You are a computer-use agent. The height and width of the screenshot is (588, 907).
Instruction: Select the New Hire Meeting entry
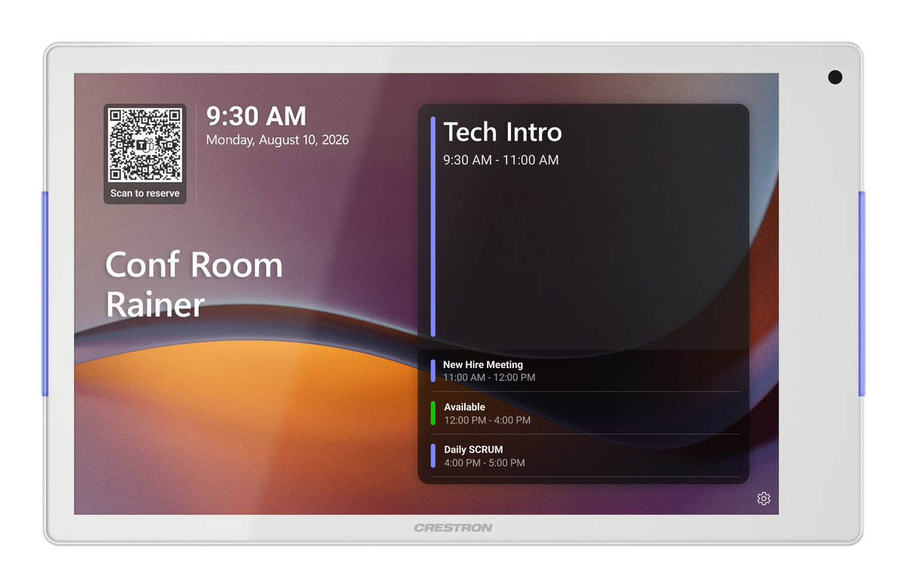coord(584,371)
